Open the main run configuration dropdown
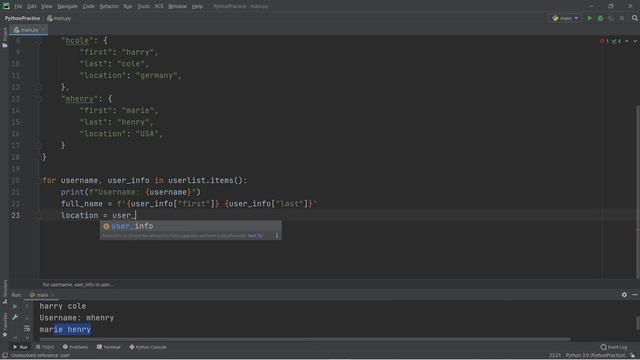Viewport: 640px width, 360px height. click(x=565, y=18)
